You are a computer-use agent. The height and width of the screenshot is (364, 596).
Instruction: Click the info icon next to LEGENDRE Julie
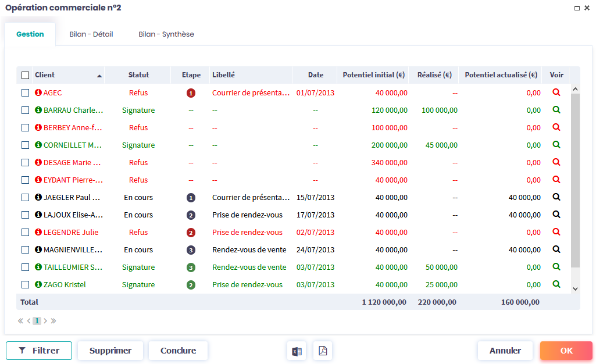point(38,232)
